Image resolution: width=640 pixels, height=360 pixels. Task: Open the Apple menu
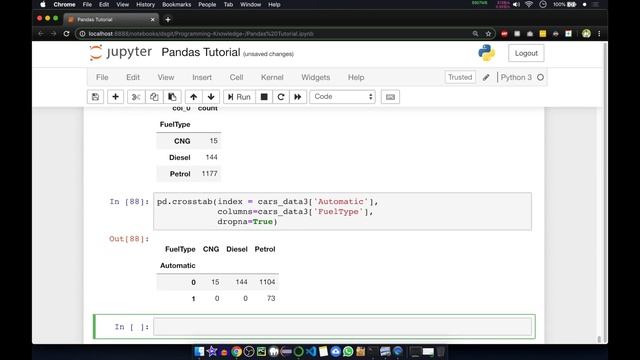43,4
